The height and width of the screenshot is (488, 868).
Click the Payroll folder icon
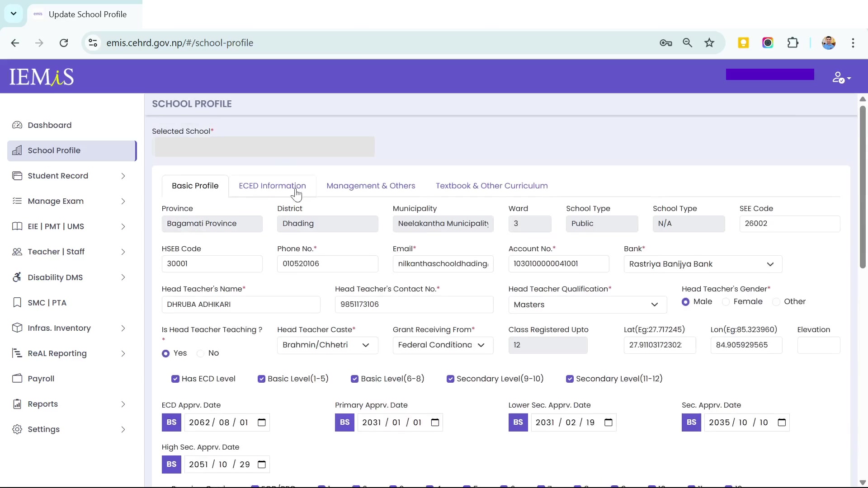(17, 379)
